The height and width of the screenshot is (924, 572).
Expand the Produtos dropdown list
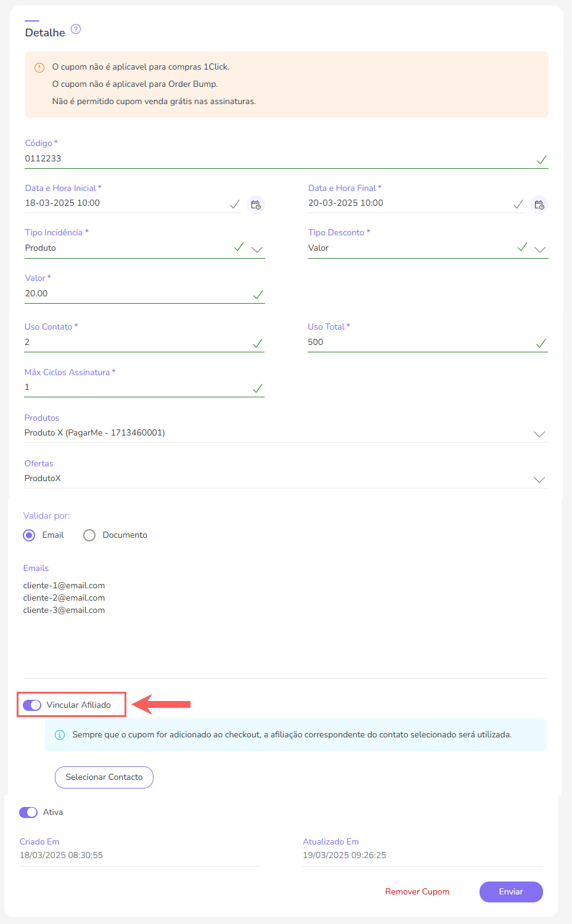pyautogui.click(x=539, y=434)
